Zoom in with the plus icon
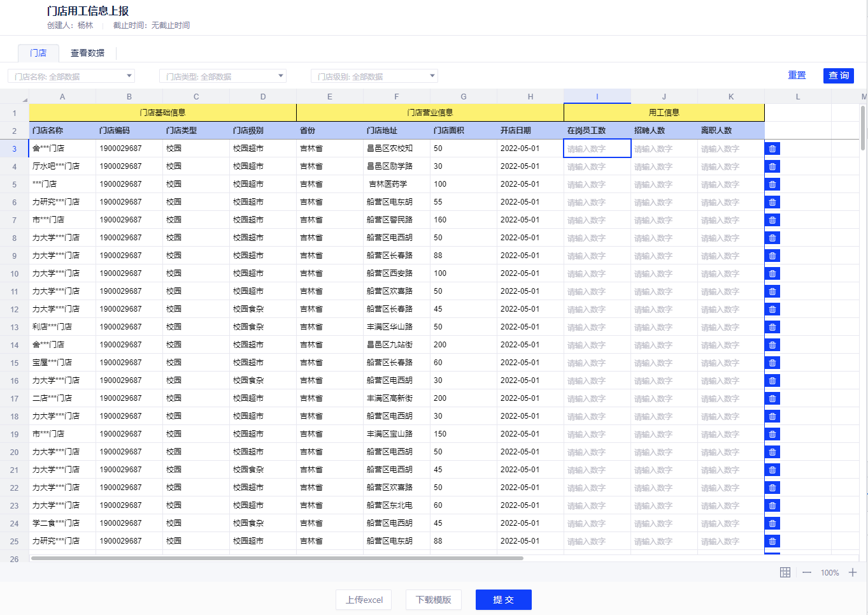The image size is (868, 615). pos(853,572)
